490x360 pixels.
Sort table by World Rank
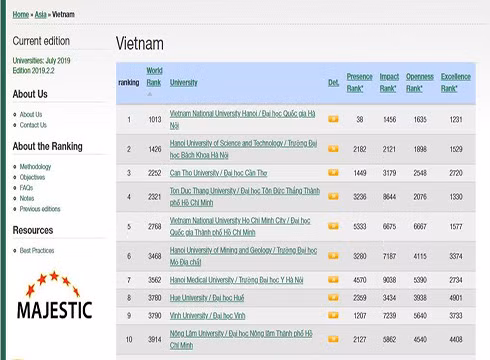tap(154, 77)
